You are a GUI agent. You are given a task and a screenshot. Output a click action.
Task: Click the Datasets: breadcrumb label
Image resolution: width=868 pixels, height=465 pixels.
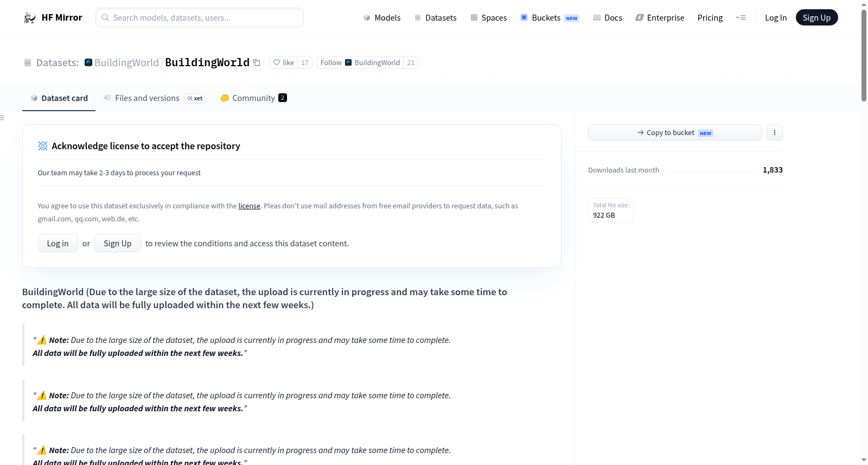pos(58,63)
